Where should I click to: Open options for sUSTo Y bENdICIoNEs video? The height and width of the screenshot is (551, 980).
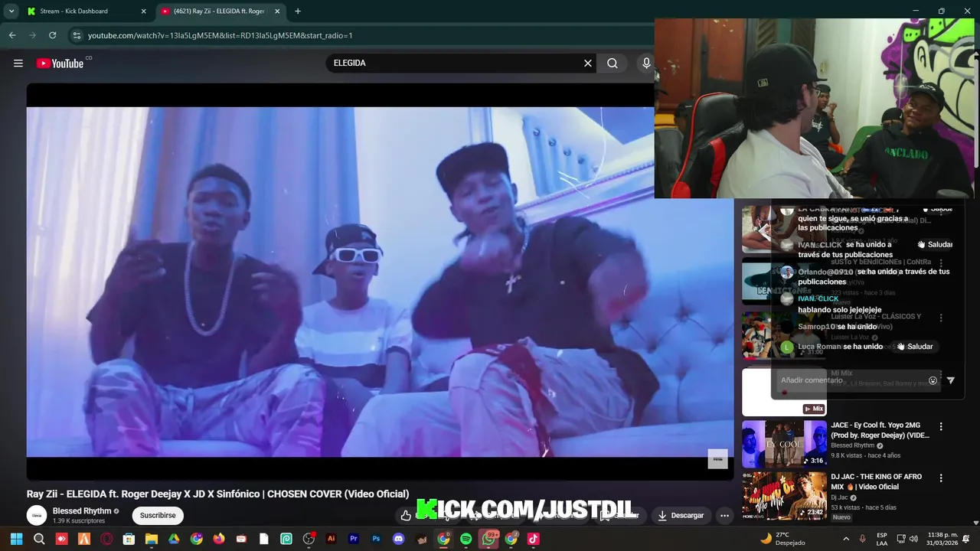941,263
